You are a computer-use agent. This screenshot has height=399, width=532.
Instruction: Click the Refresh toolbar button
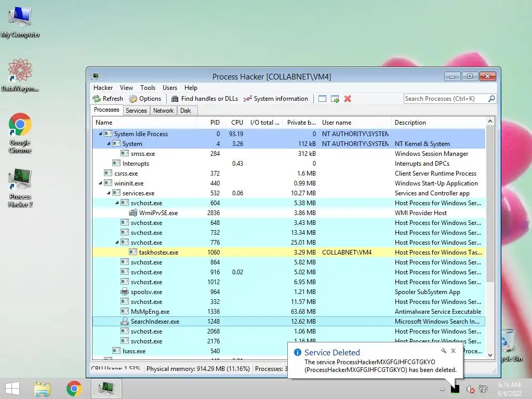point(108,99)
